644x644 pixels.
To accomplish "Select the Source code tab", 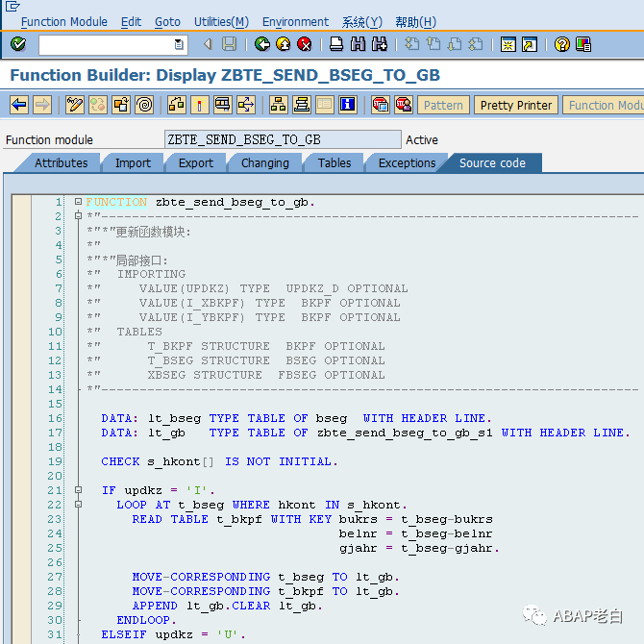I will pyautogui.click(x=492, y=163).
